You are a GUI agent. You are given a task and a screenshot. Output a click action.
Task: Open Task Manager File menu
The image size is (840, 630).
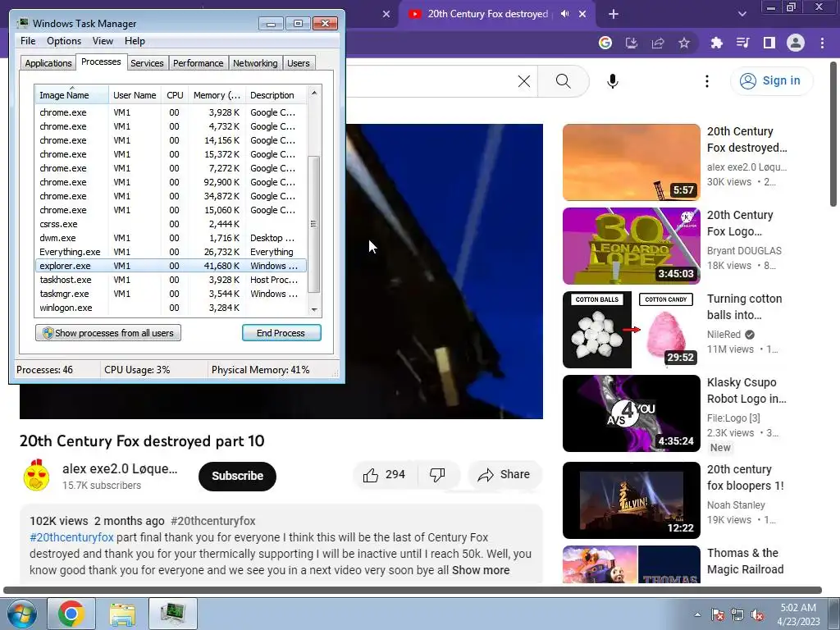[x=28, y=41]
